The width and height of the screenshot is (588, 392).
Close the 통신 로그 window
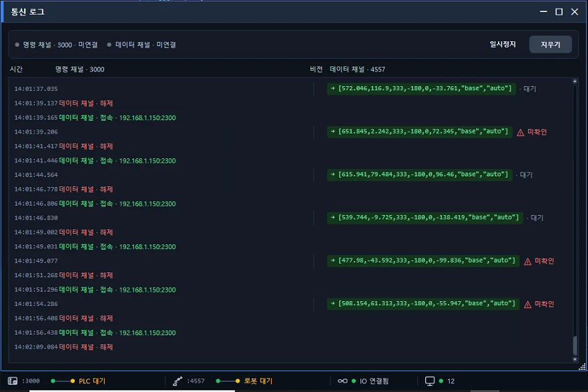[575, 12]
